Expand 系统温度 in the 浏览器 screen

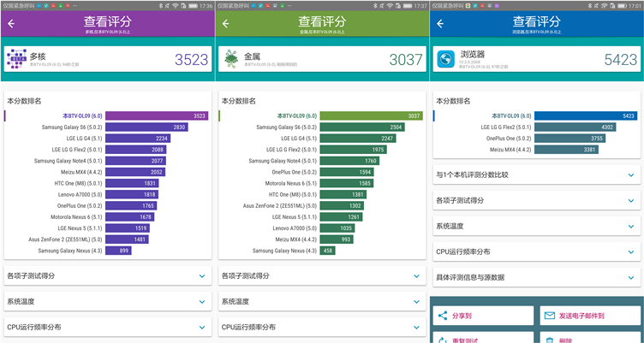pyautogui.click(x=536, y=226)
